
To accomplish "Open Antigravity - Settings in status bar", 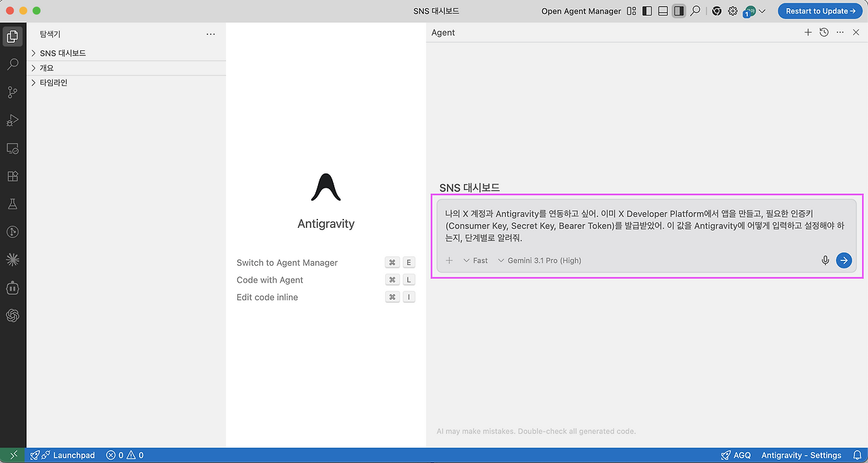I will click(x=801, y=455).
